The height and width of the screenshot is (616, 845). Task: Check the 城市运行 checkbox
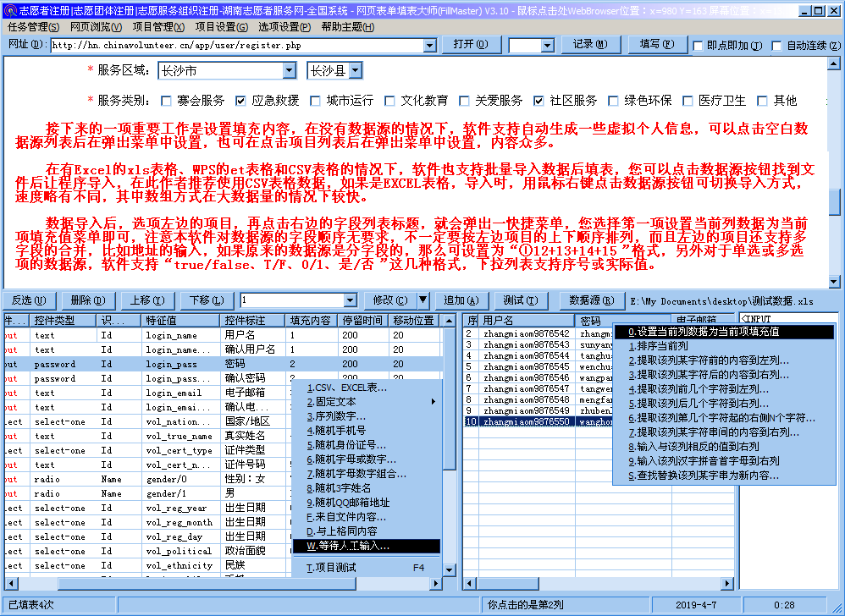point(316,101)
